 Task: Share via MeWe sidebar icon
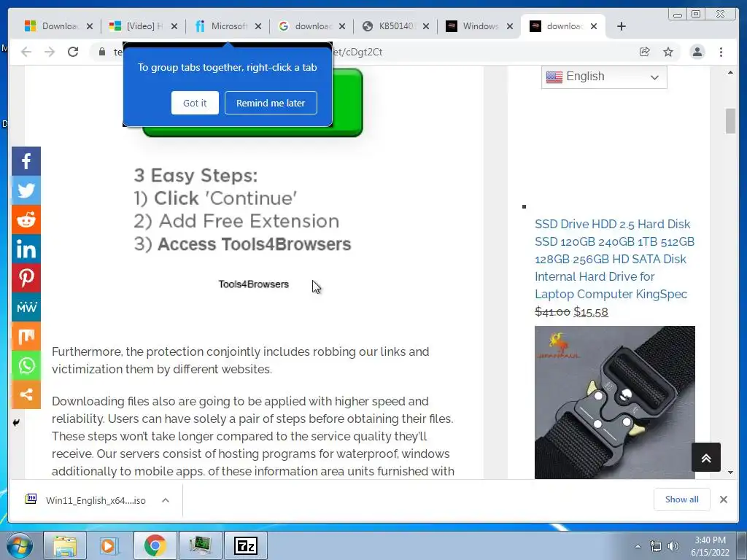(x=26, y=307)
